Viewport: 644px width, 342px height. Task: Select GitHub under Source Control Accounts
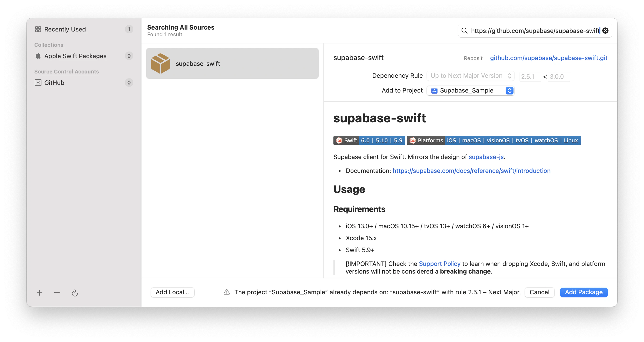[84, 83]
